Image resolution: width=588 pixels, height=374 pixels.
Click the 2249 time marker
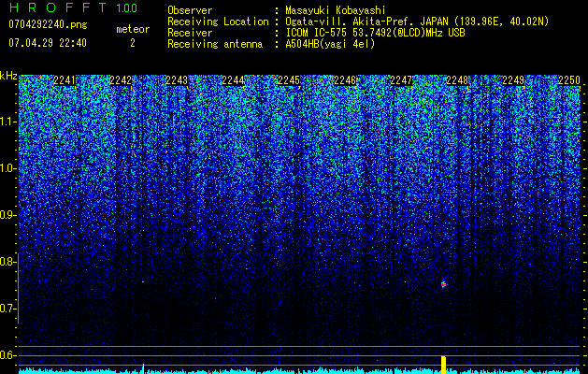(513, 80)
